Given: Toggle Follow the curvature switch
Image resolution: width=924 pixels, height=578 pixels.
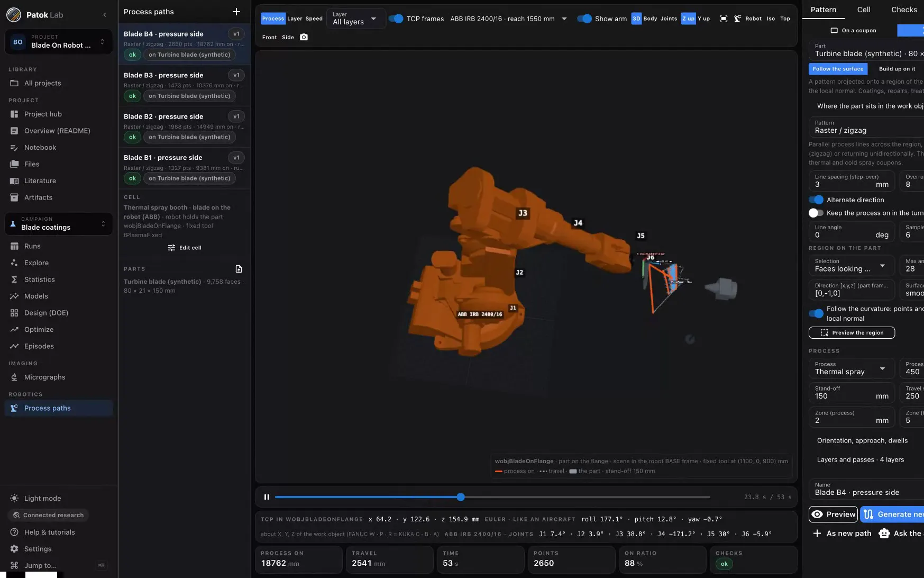Looking at the screenshot, I should pos(816,313).
